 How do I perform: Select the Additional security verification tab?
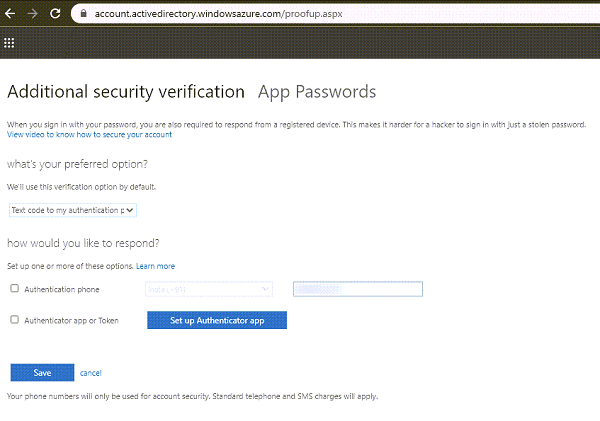coord(126,92)
